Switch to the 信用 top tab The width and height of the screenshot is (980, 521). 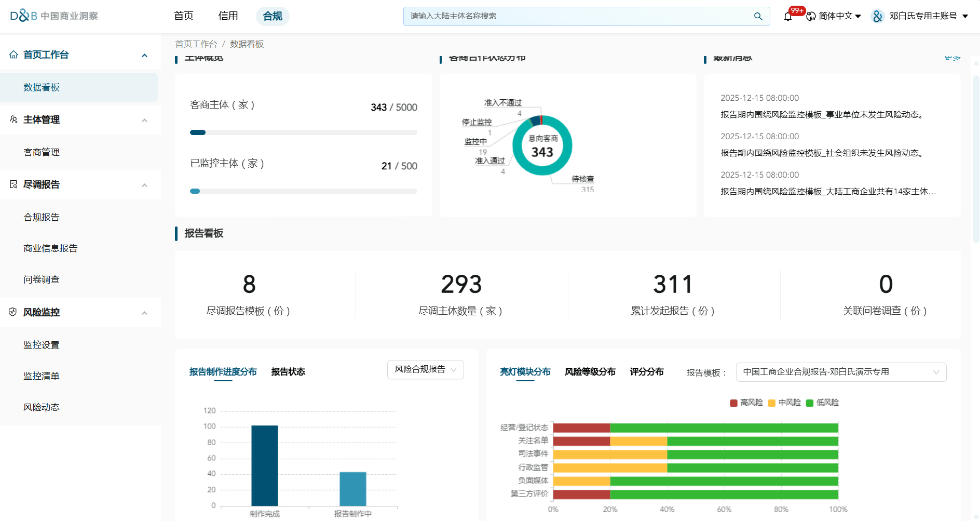(x=228, y=16)
